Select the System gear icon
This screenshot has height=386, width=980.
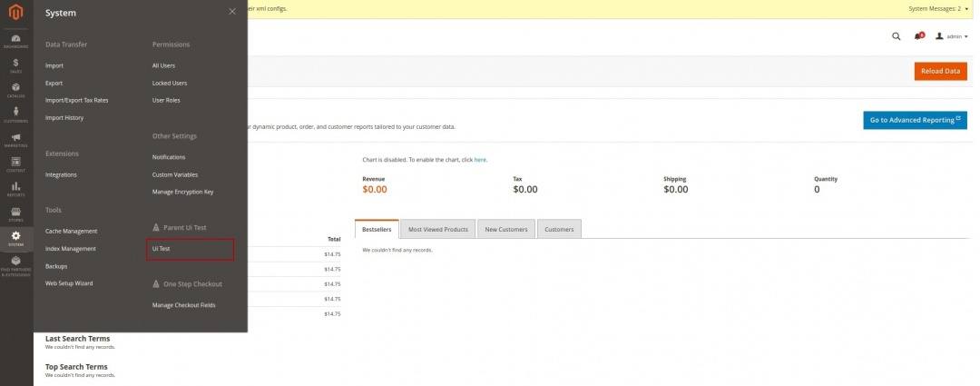tap(15, 239)
